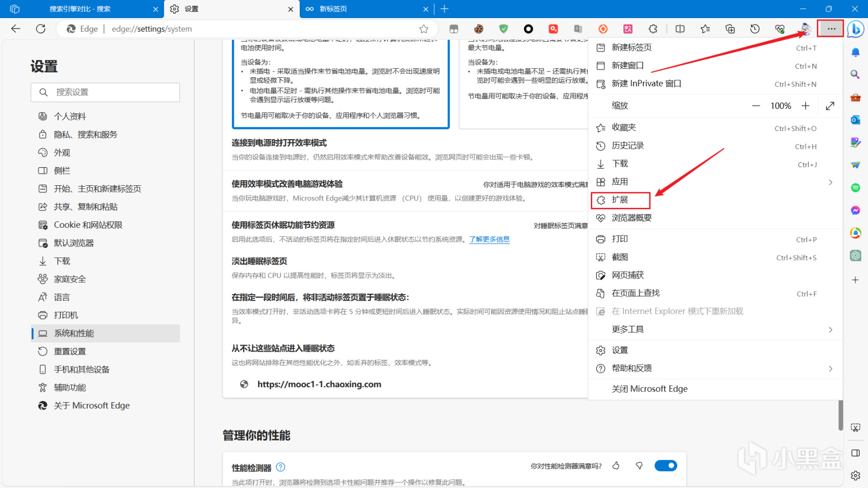
Task: Enter full screen from the 缩放 row
Action: point(830,106)
